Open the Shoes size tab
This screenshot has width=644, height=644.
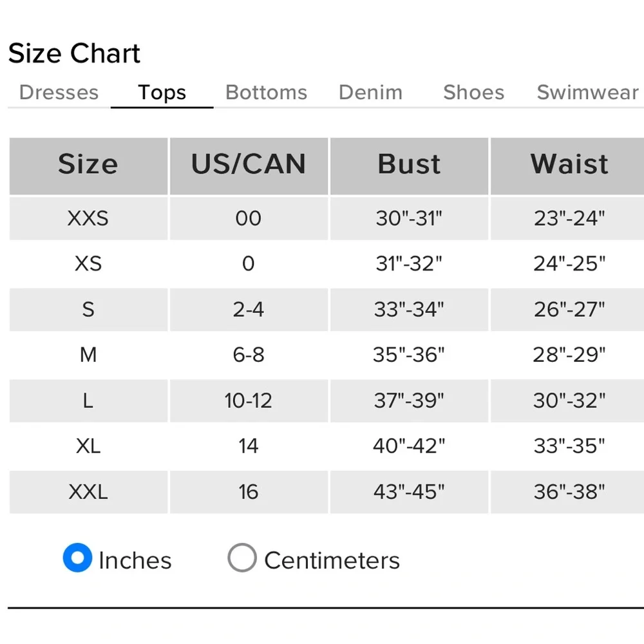[473, 92]
